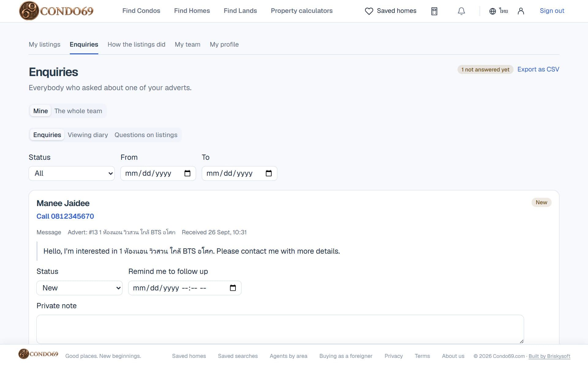
Task: Click Export as CSV link
Action: 538,69
